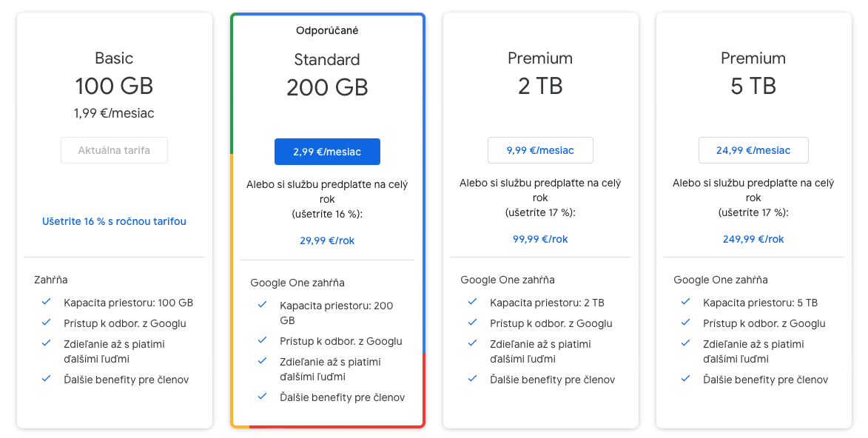The height and width of the screenshot is (438, 868).
Task: Click checkmark next to 2 TB Zdieľanie až s piatimi
Action: coord(473,343)
